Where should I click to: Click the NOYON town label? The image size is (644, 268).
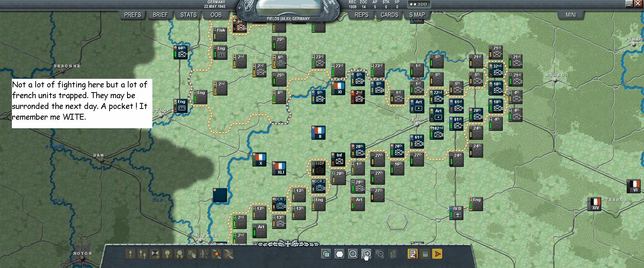82,254
